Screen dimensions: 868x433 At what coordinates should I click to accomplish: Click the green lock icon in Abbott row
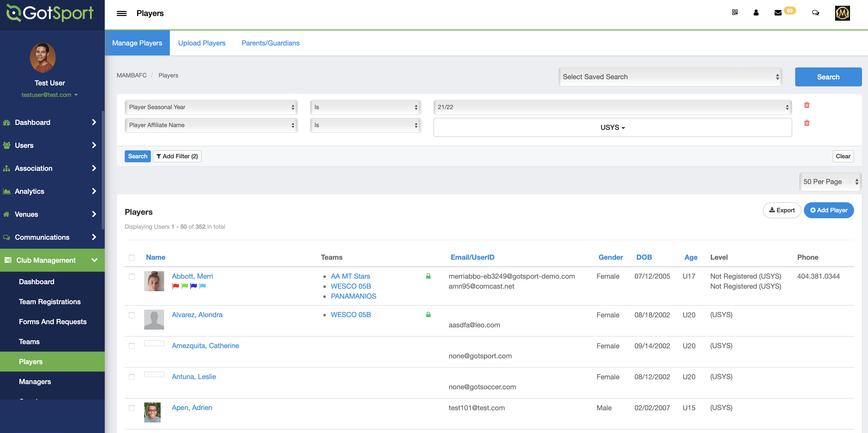tap(428, 276)
